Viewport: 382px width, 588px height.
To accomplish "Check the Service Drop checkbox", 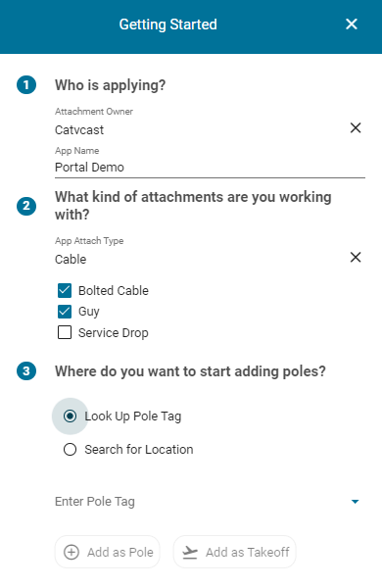I will click(x=65, y=332).
